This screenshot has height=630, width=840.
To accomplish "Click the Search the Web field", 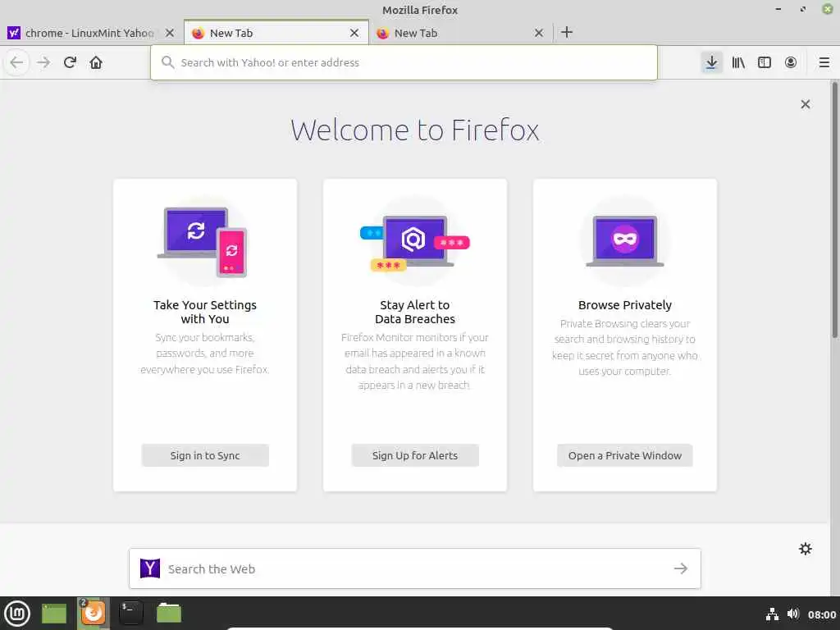I will point(415,568).
